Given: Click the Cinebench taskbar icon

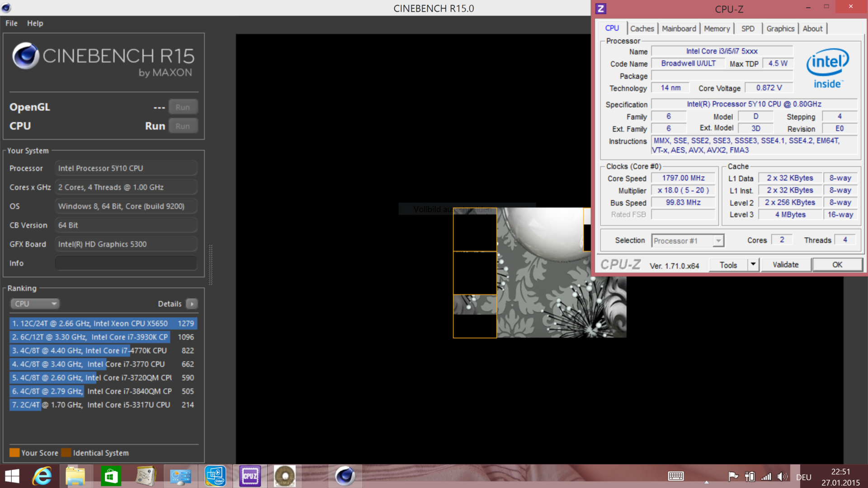Looking at the screenshot, I should (345, 476).
